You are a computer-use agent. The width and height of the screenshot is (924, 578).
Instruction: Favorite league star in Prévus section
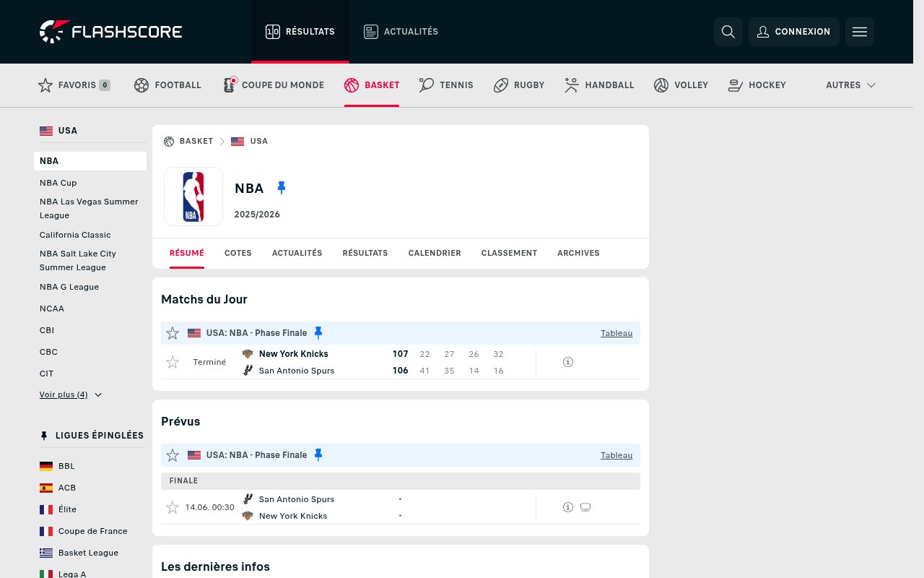pos(173,455)
